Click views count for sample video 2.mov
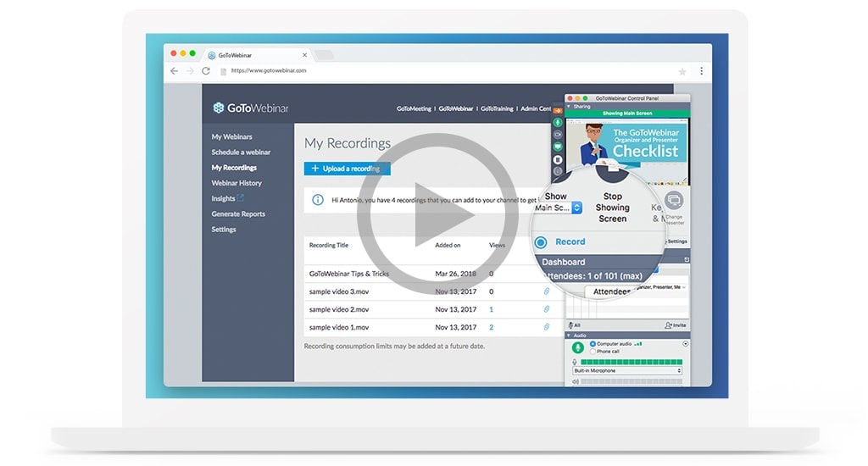The width and height of the screenshot is (868, 466). click(491, 309)
